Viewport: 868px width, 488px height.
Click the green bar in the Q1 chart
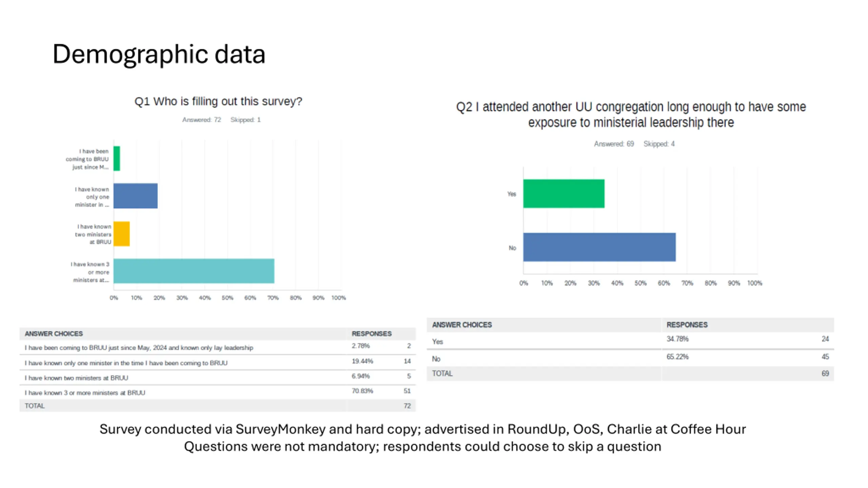[x=117, y=159]
